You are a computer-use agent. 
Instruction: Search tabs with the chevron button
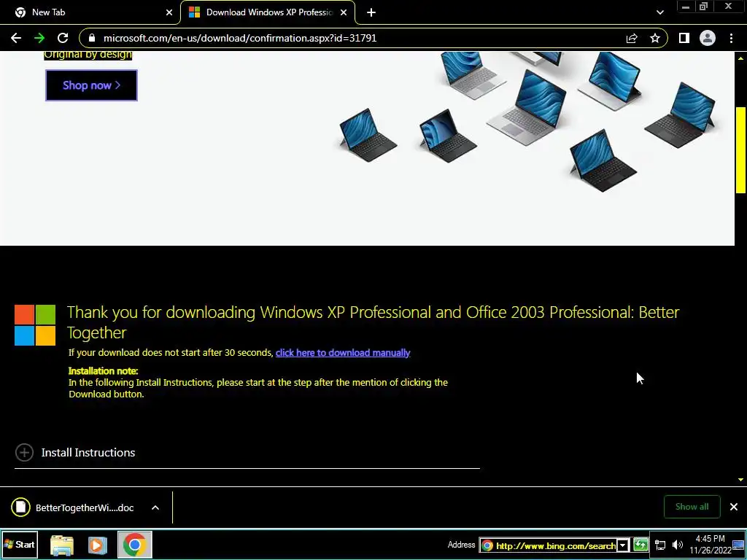[659, 12]
